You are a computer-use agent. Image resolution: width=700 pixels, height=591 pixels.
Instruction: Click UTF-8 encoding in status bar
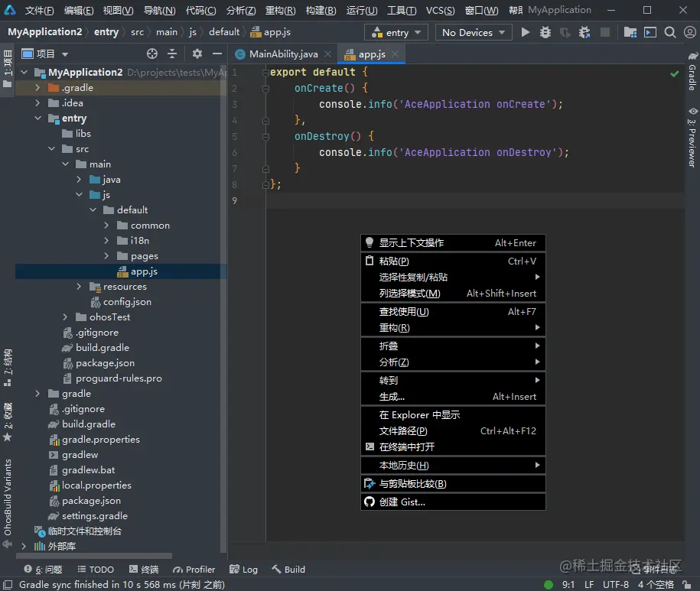(615, 585)
